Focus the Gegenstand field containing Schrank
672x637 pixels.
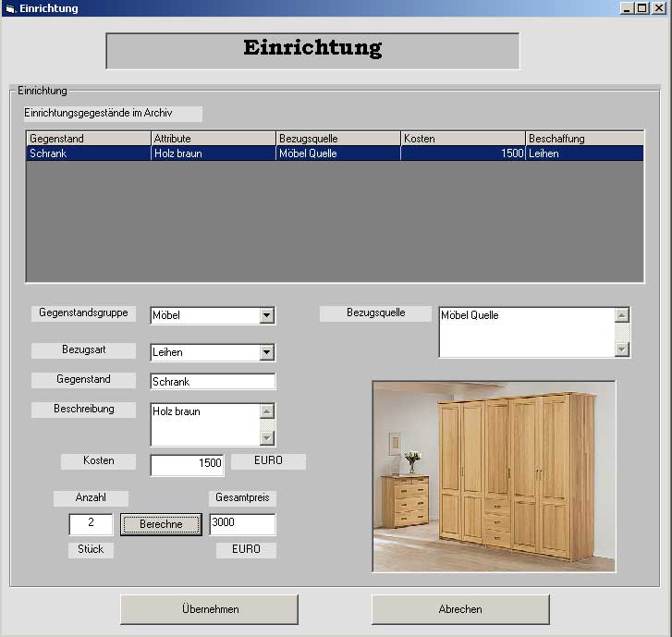[213, 381]
